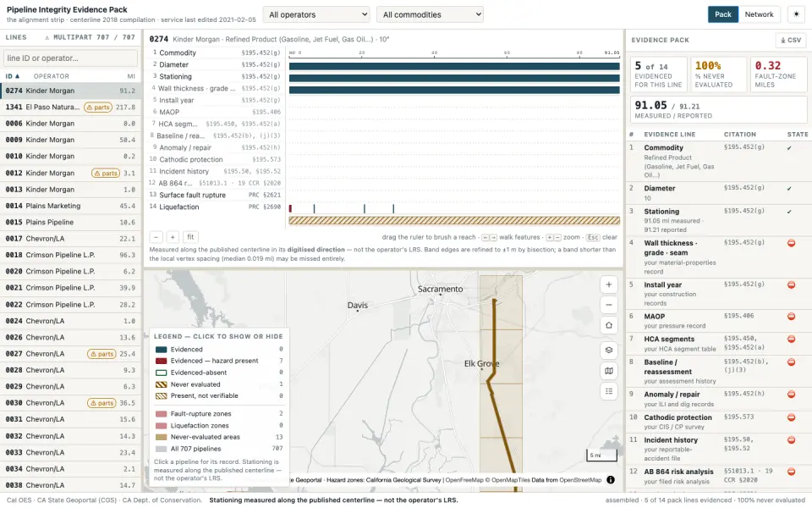Screen dimensions: 812x508
Task: Zoom out the alignment strip with minus
Action: 156,237
